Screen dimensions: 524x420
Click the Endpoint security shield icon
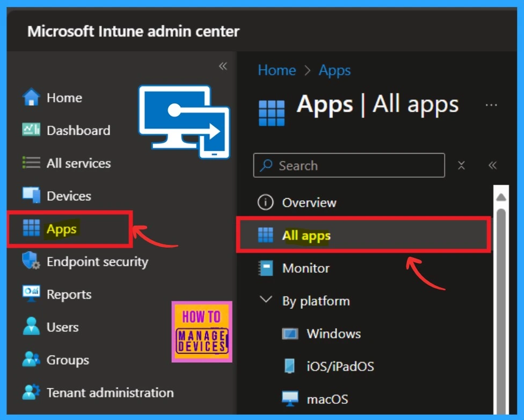tap(31, 260)
